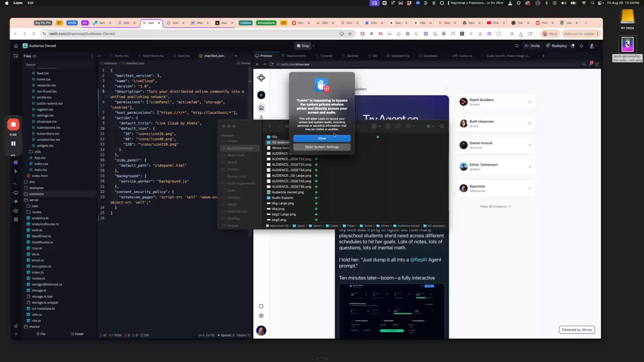
Task: Stop the Loom recording
Action: pos(14,124)
